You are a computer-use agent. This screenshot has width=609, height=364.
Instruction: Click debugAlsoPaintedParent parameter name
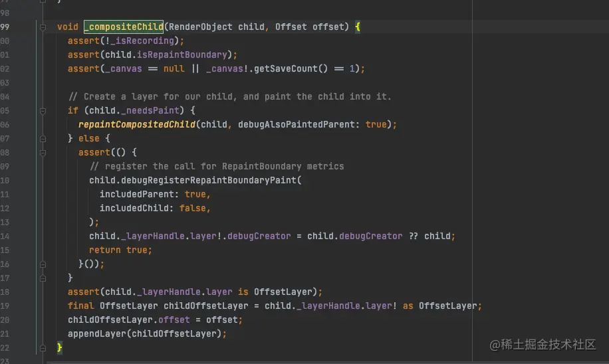point(297,125)
